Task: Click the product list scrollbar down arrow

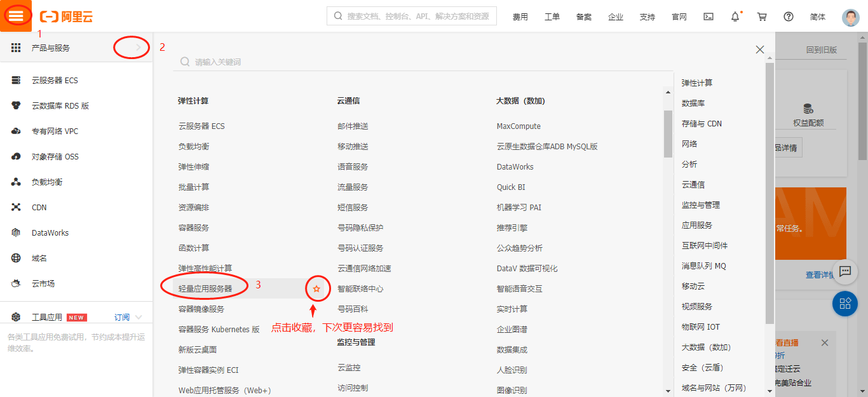Action: point(668,391)
